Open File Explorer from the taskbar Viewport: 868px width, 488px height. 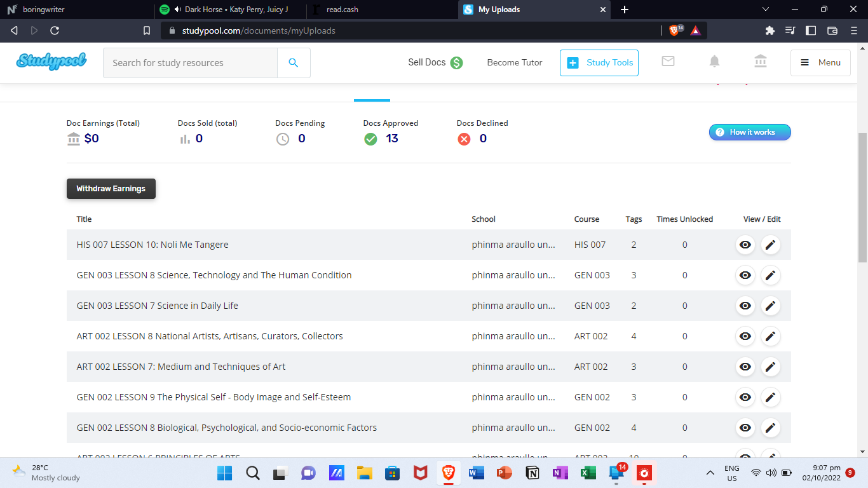tap(364, 473)
